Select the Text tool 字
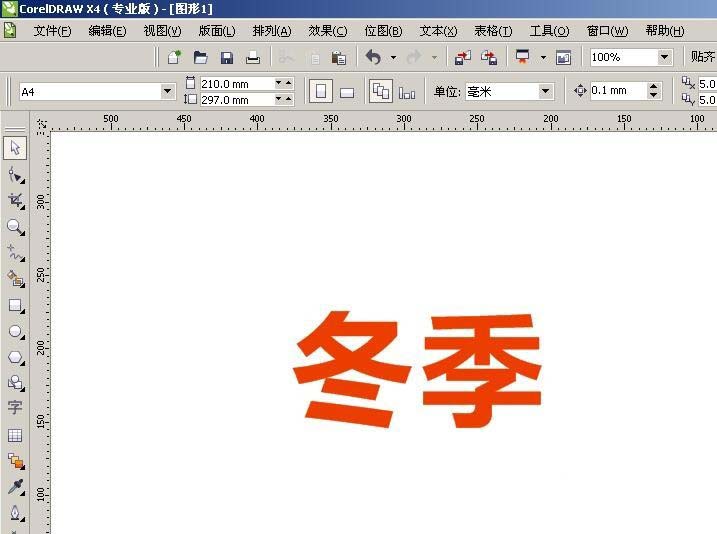Image resolution: width=717 pixels, height=534 pixels. click(15, 407)
